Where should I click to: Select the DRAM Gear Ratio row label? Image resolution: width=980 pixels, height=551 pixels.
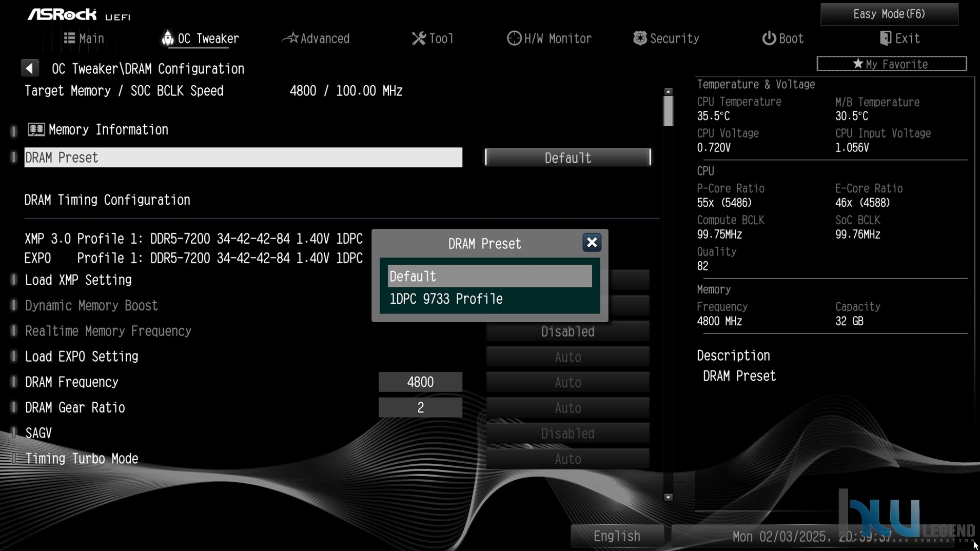pyautogui.click(x=75, y=408)
